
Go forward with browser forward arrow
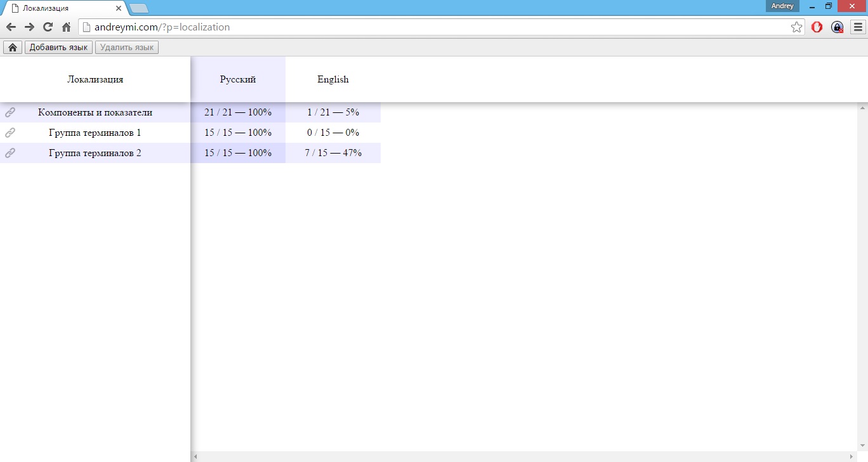click(29, 27)
